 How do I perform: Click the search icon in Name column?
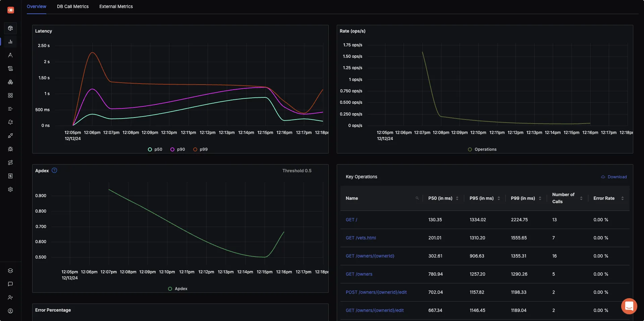(417, 198)
